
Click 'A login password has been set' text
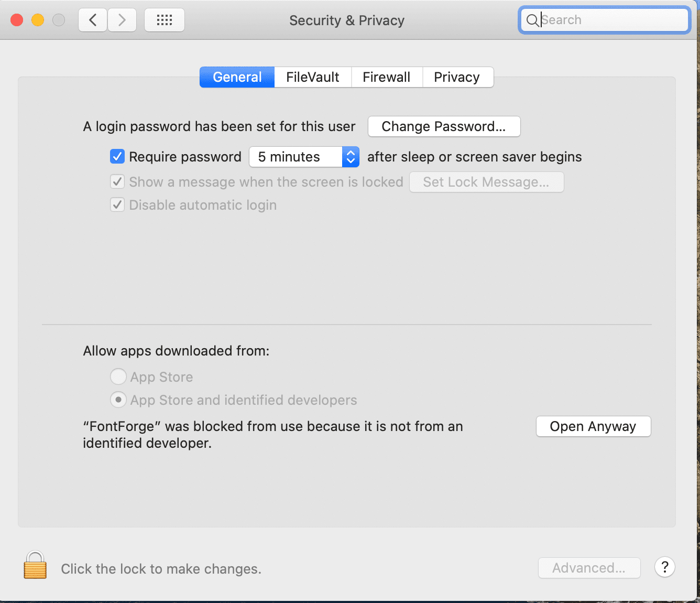coord(219,126)
